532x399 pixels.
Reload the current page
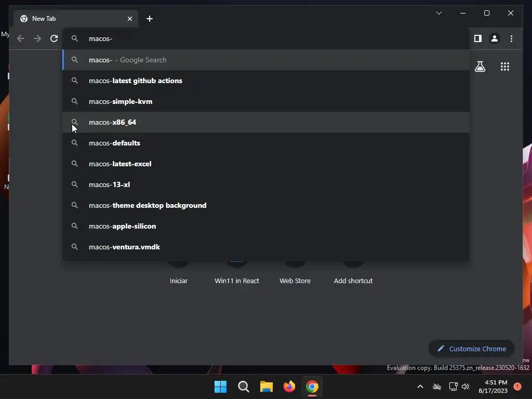pos(54,38)
